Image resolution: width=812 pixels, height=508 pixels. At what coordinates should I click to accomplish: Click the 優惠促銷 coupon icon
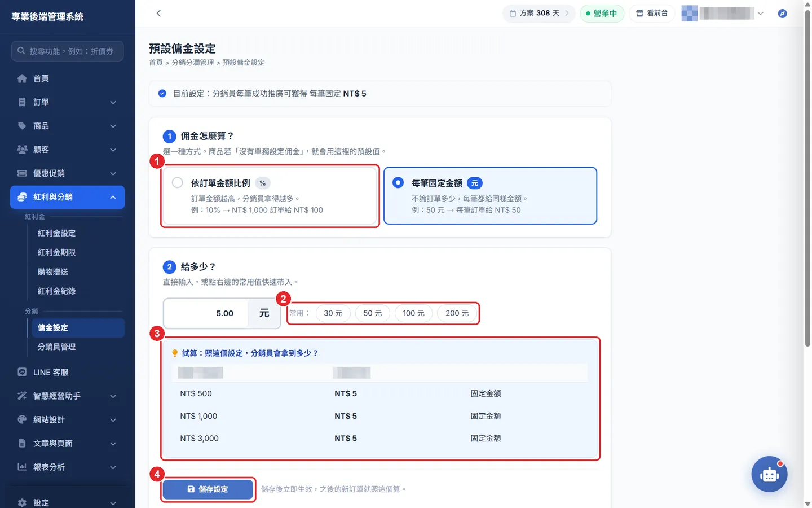pyautogui.click(x=22, y=173)
